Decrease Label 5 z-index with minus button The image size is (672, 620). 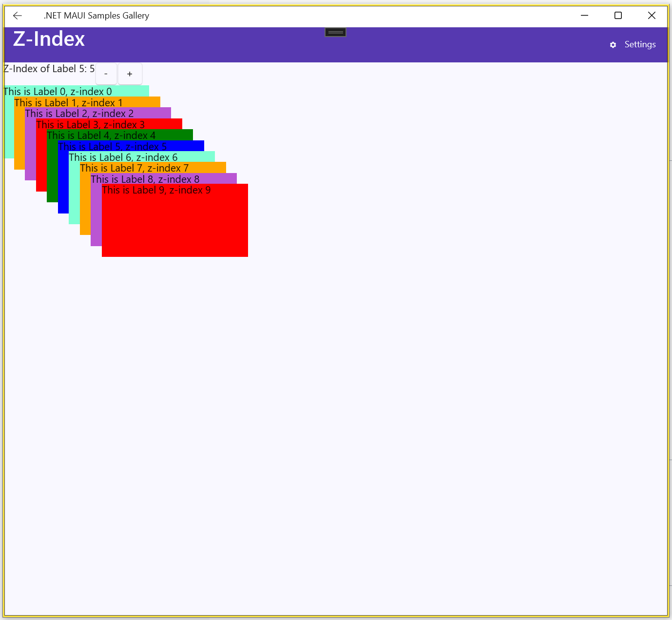(106, 74)
